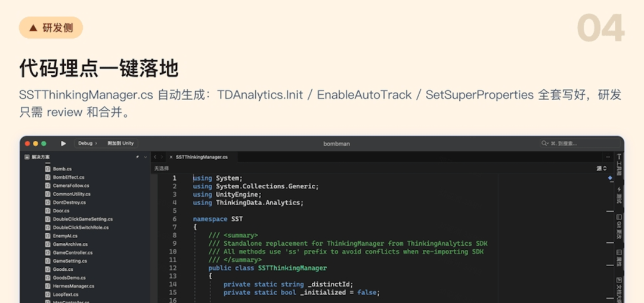Click 'namespace SST' code line
644x303 pixels.
218,219
